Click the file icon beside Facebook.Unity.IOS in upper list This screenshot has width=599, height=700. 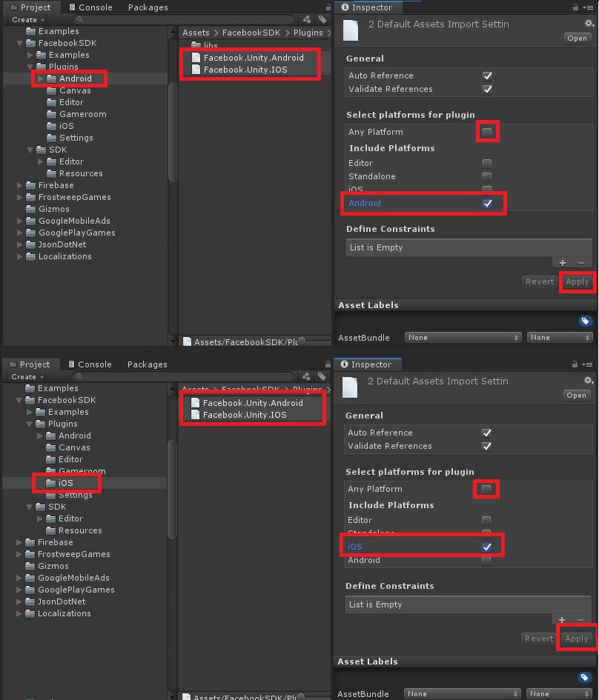click(196, 70)
